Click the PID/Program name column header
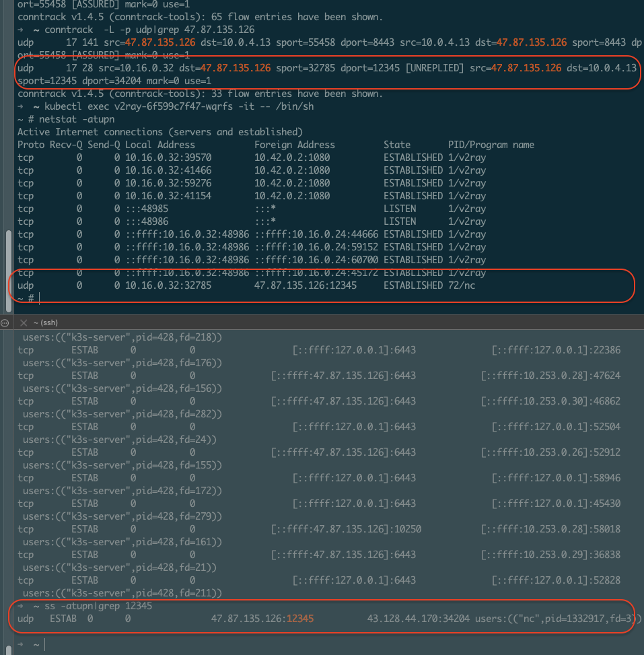Image resolution: width=644 pixels, height=655 pixels. tap(491, 145)
